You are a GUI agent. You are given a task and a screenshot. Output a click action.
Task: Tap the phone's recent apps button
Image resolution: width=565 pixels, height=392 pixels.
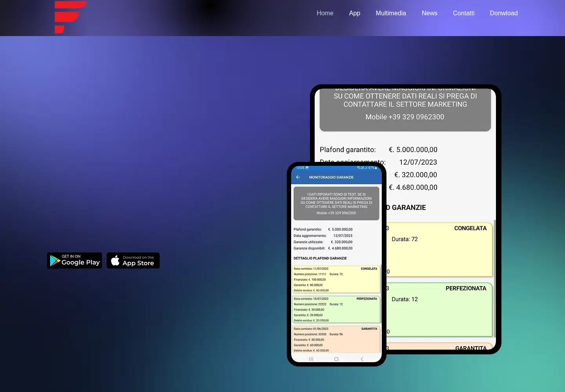tap(311, 359)
